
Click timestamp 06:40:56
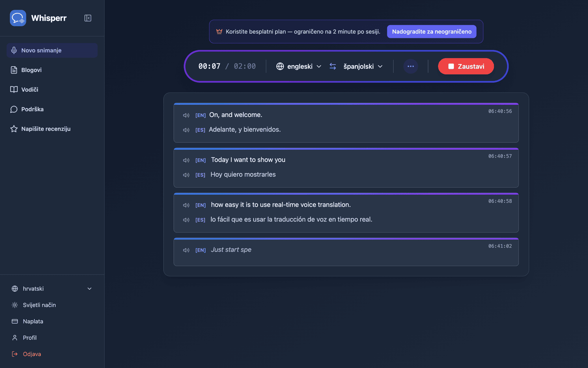click(x=500, y=111)
